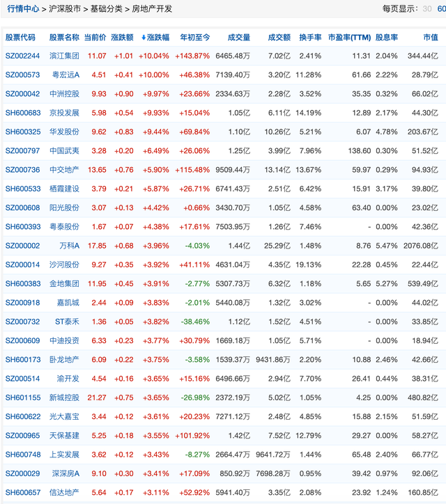This screenshot has height=504, width=446.
Task: Open stock code SZ000042
Action: coord(22,94)
